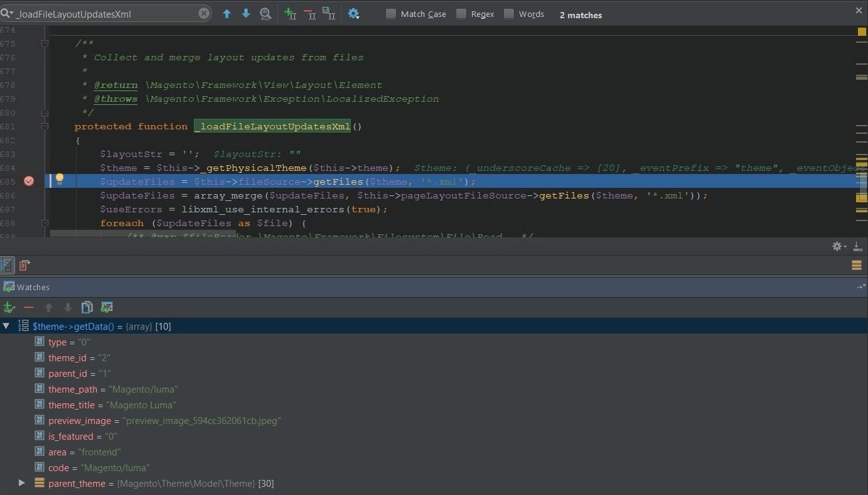The height and width of the screenshot is (495, 868).
Task: Remove selection of current occurrence
Action: tap(309, 13)
